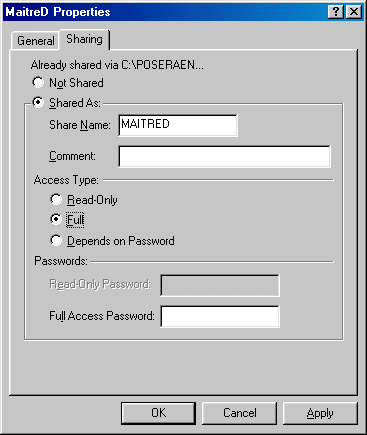The image size is (367, 435).
Task: Select the Shared As radio button
Action: coord(38,102)
